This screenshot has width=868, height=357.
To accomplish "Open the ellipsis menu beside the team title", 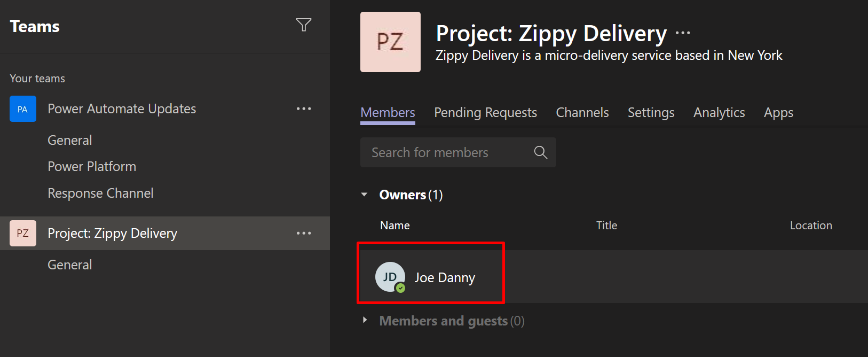I will point(683,33).
